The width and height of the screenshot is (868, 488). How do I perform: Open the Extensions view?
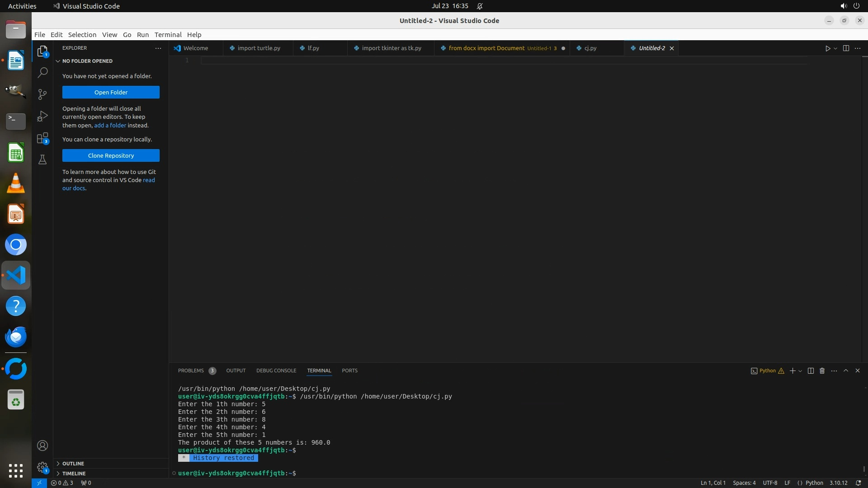pos(42,138)
